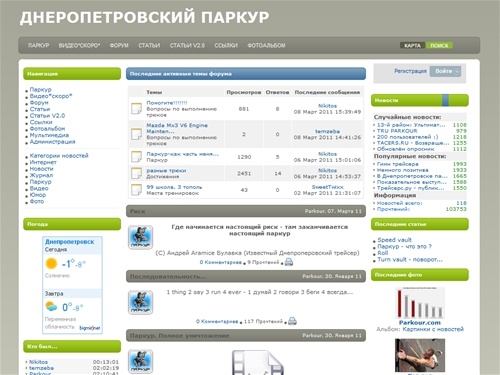Open Администрация in left navigation
Image resolution: width=500 pixels, height=375 pixels.
[52, 142]
